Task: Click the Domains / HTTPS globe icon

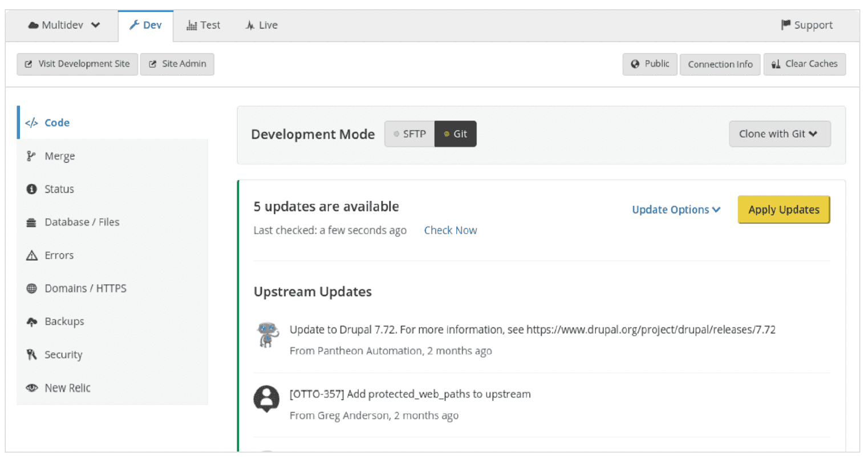Action: point(31,288)
